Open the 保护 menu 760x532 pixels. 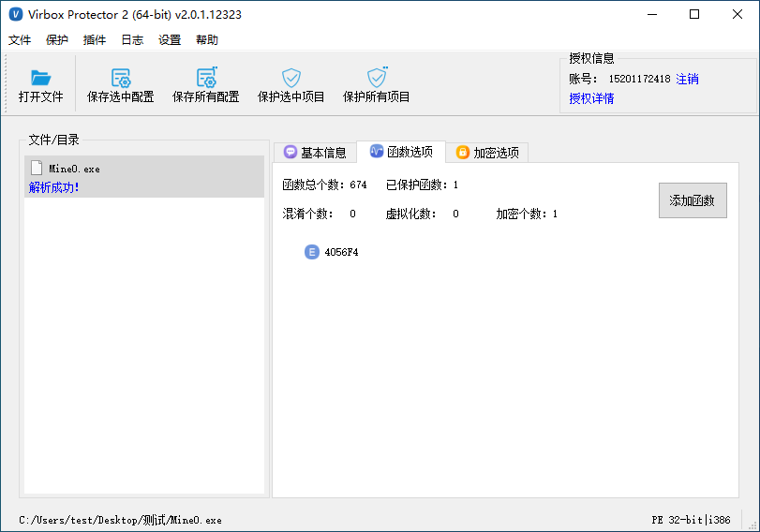pyautogui.click(x=57, y=39)
